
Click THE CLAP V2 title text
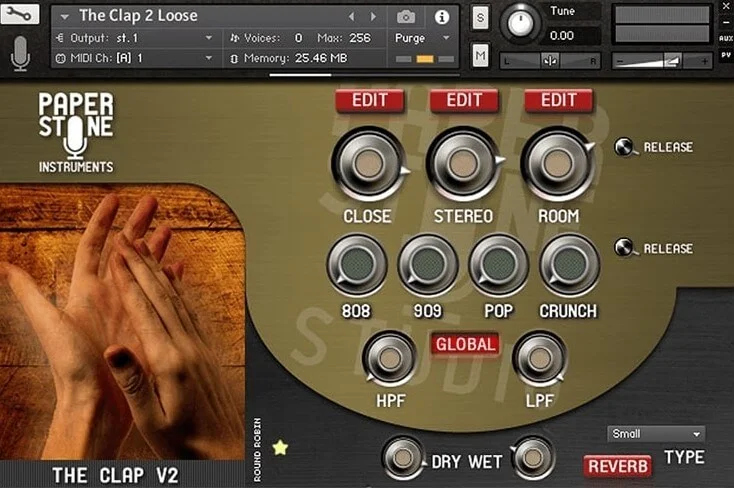pyautogui.click(x=116, y=475)
